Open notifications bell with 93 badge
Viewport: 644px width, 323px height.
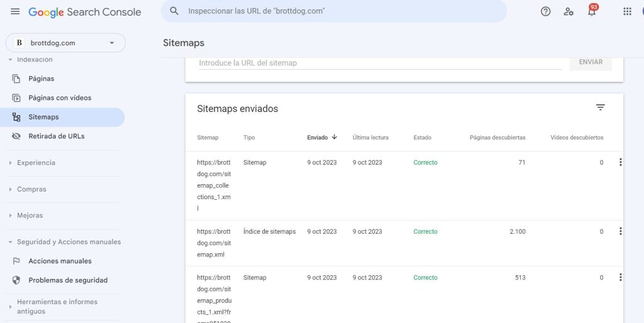(x=592, y=11)
